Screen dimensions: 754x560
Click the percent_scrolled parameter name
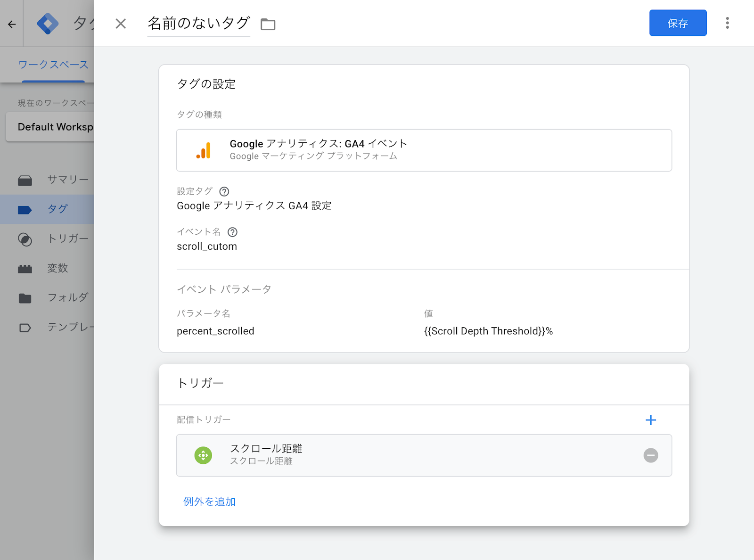click(x=215, y=331)
